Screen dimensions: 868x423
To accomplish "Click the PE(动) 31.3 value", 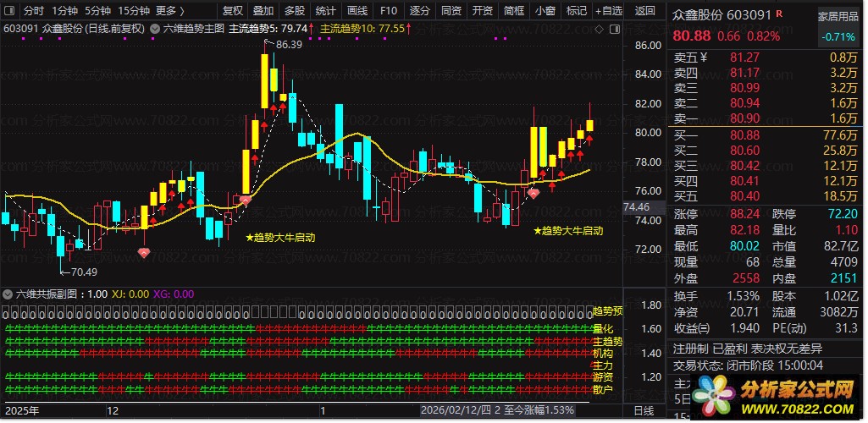I will click(x=846, y=328).
